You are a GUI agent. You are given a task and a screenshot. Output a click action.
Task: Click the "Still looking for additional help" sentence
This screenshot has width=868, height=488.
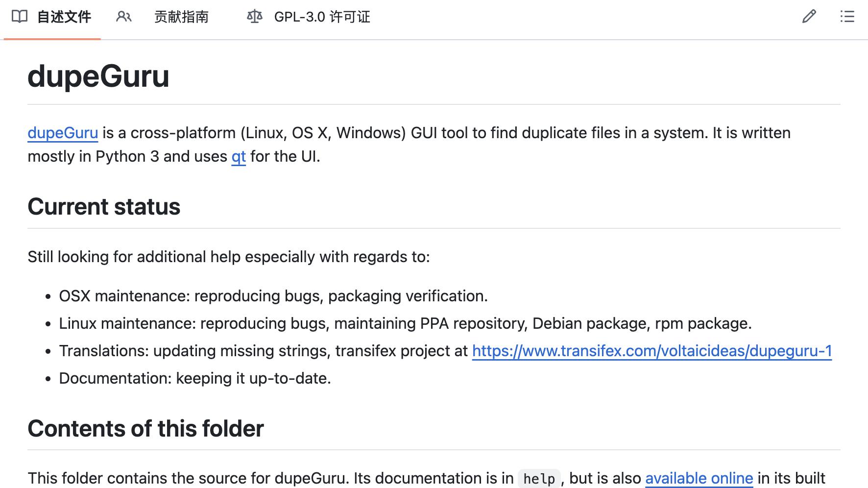(229, 257)
